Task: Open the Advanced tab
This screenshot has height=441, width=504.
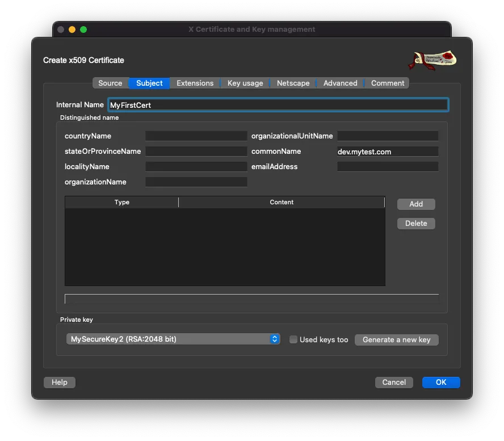Action: (339, 83)
